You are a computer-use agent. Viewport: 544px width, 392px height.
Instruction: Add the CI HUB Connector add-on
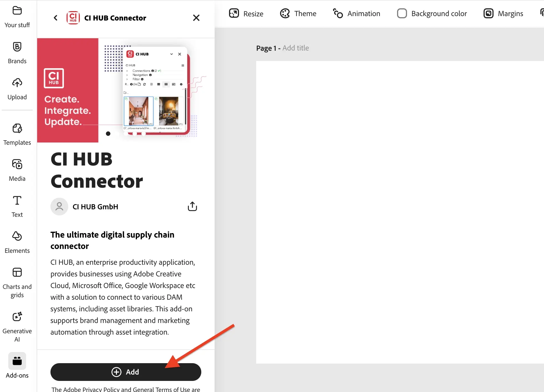[x=126, y=372]
